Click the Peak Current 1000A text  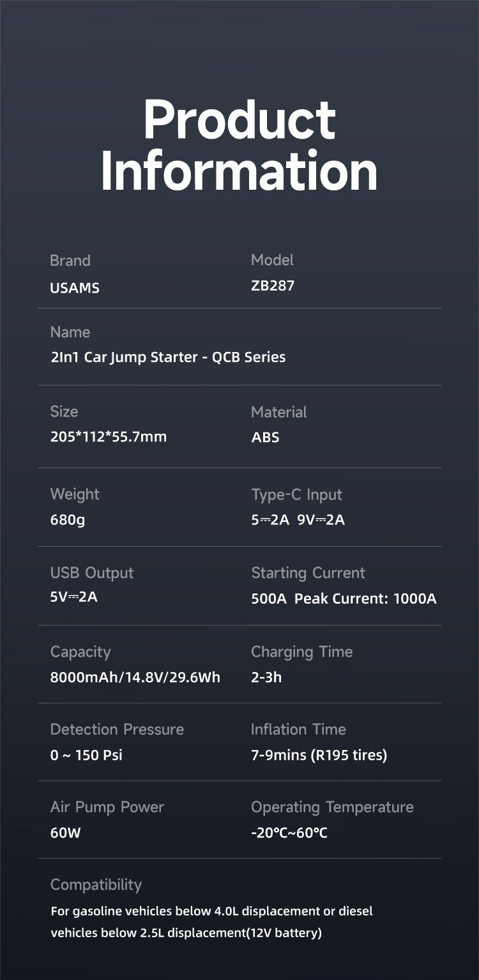[x=365, y=599]
